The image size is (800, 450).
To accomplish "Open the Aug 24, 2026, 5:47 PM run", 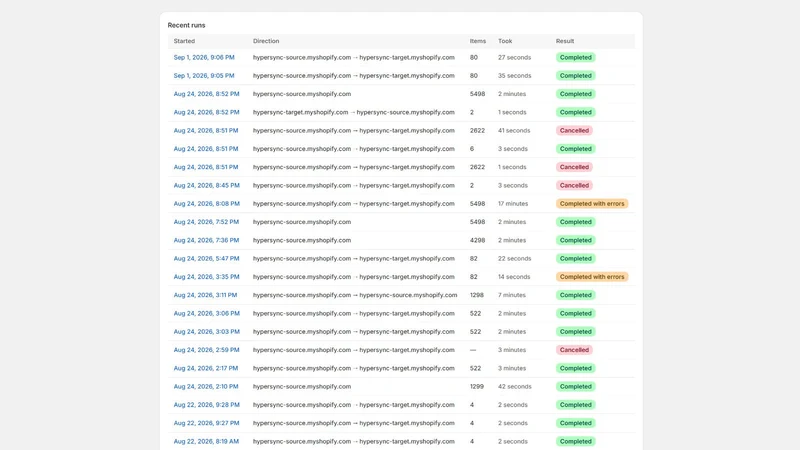I will 206,259.
